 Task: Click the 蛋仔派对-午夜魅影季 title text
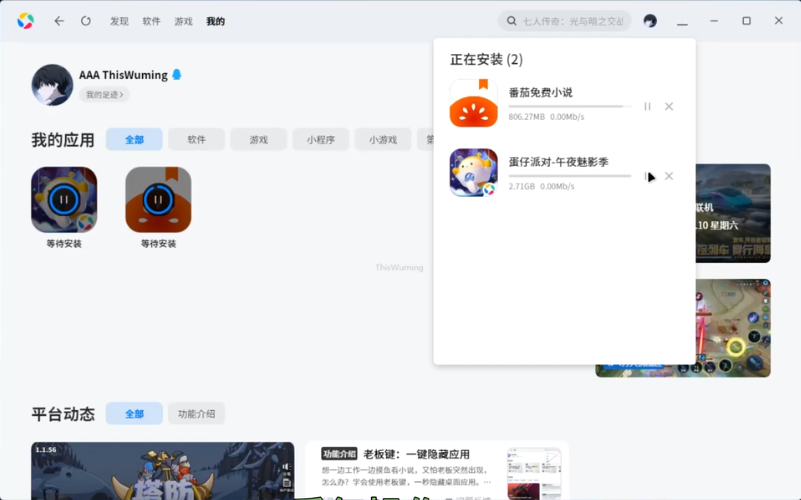coord(558,162)
